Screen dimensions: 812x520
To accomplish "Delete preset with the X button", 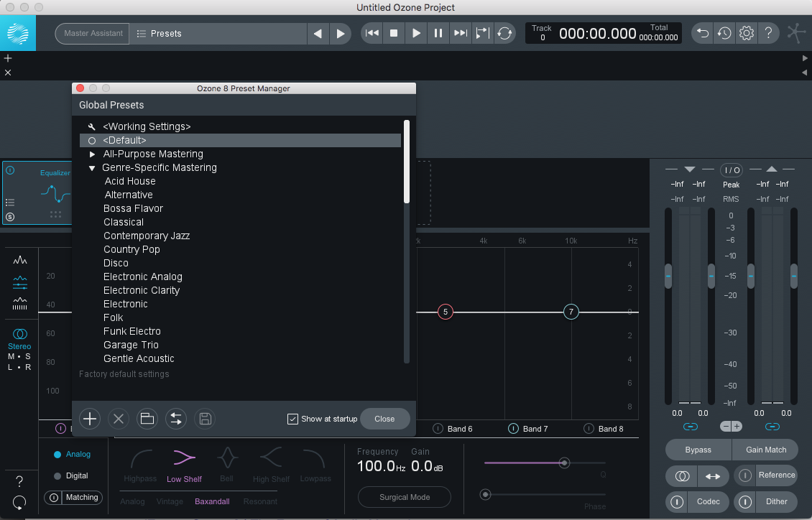I will click(119, 419).
